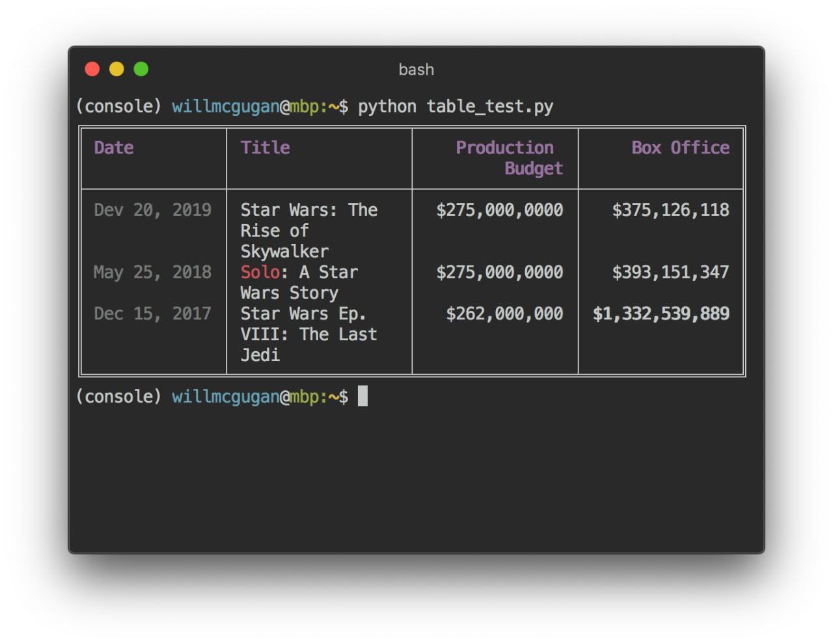Click the $262,000,000 budget value
Viewport: 833px width, 644px height.
pyautogui.click(x=504, y=314)
